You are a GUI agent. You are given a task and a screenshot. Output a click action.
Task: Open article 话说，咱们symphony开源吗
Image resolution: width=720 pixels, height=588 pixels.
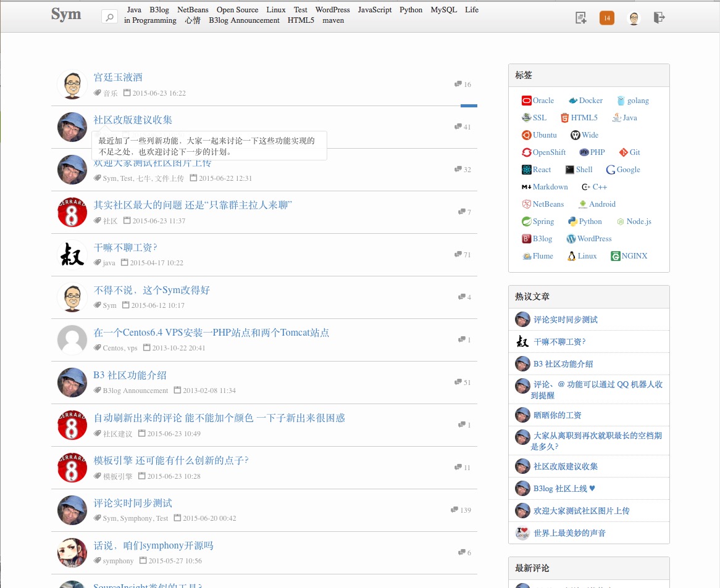point(153,545)
